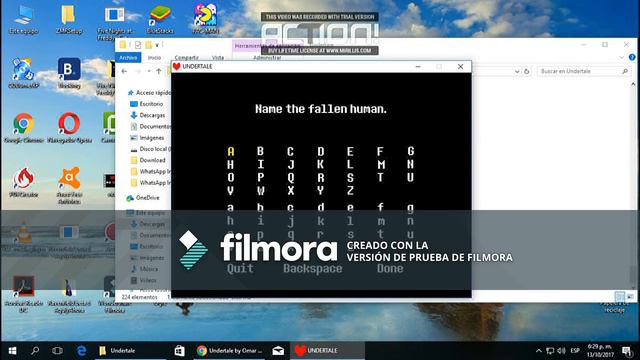Expand the Explorer address history dropdown

[x=517, y=71]
